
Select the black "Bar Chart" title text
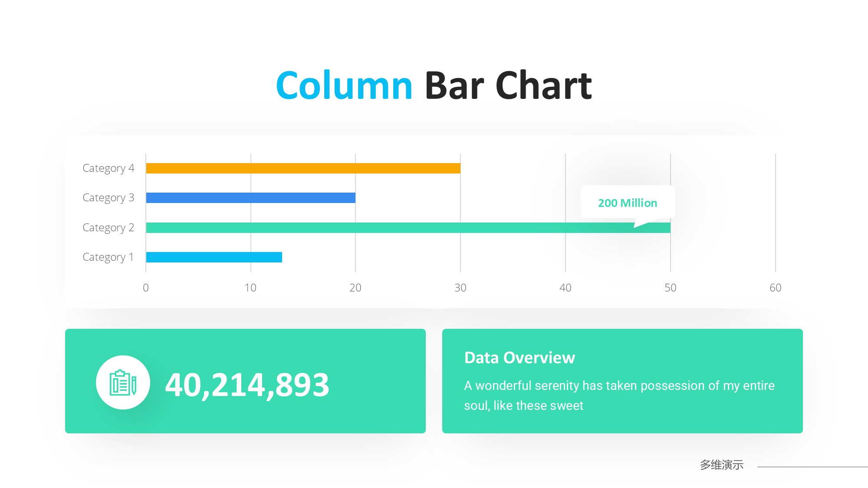[x=508, y=85]
